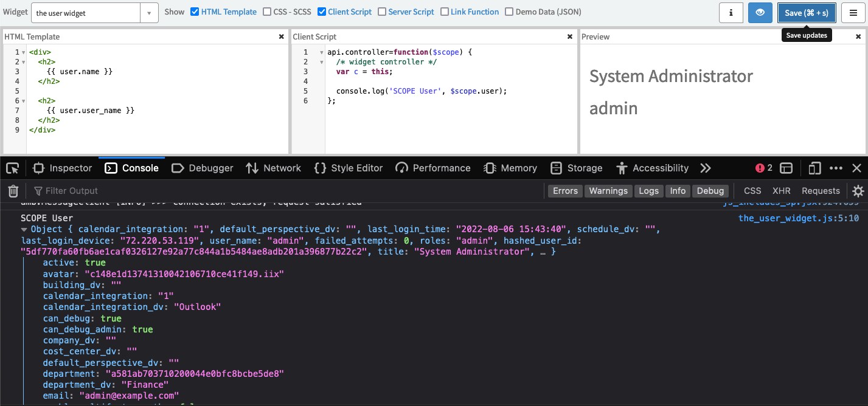Fold the function on Client Script line 1
This screenshot has height=406, width=868.
click(x=321, y=52)
